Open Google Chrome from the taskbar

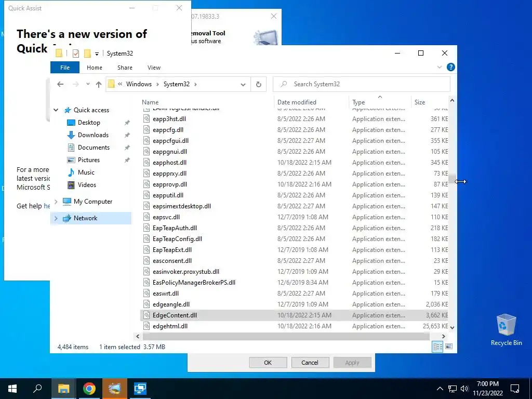89,389
